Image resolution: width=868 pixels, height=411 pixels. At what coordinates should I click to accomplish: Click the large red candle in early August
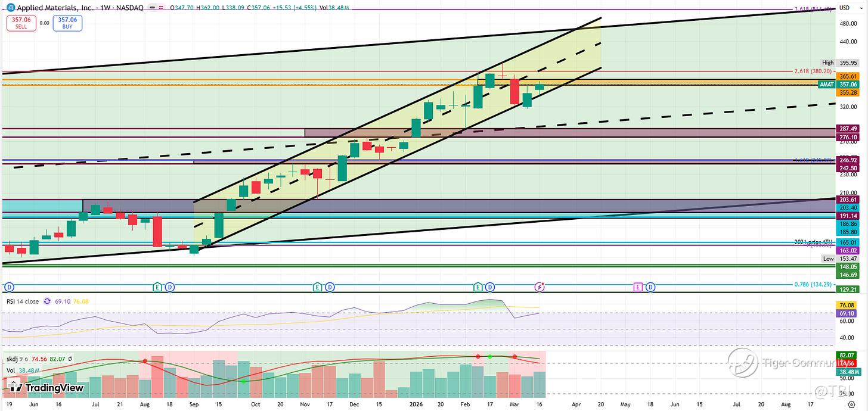click(x=157, y=231)
